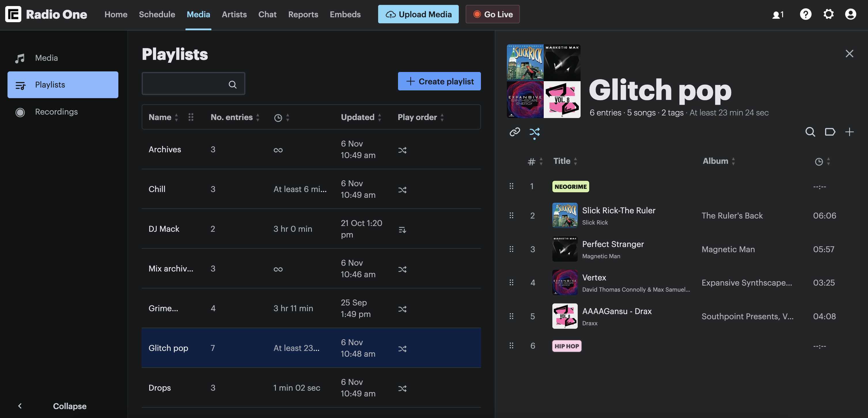868x418 pixels.
Task: Click the listeners count icon
Action: point(778,14)
